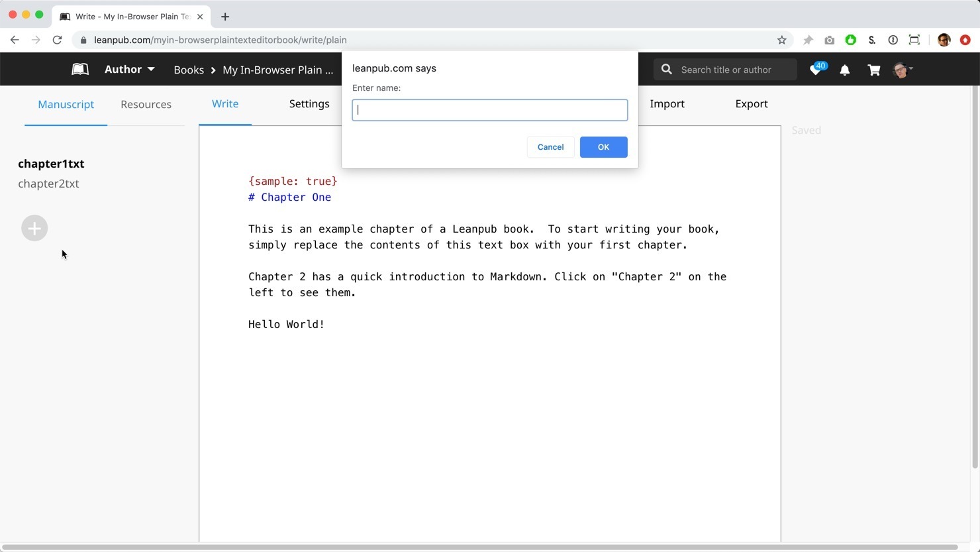Switch to the Resources tab
The image size is (980, 552).
(x=146, y=105)
